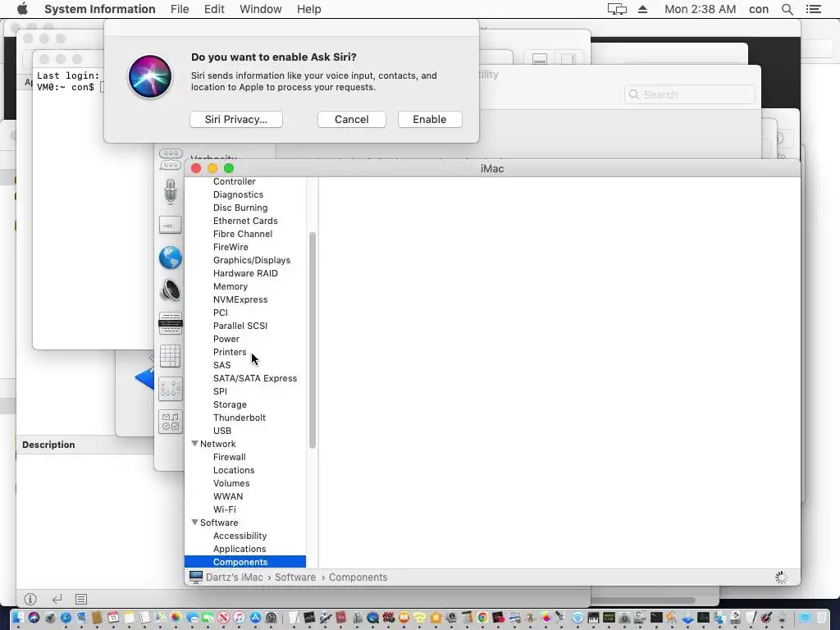Open iTunes in the Dock
This screenshot has width=840, height=630.
[239, 617]
